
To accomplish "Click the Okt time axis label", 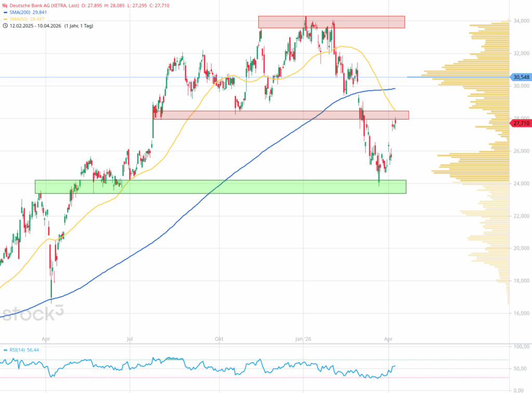I will point(219,338).
